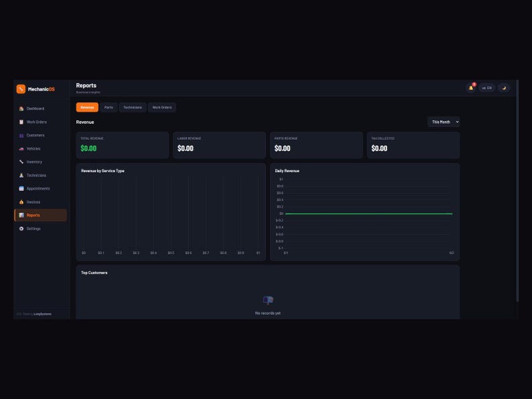532x399 pixels.
Task: Select the Revenue report tab
Action: pos(87,107)
